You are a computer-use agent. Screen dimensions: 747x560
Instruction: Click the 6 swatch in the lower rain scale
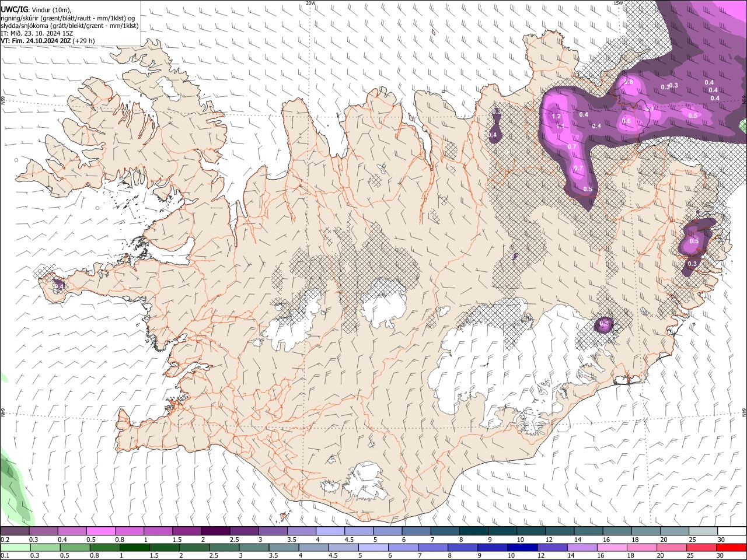[403, 547]
